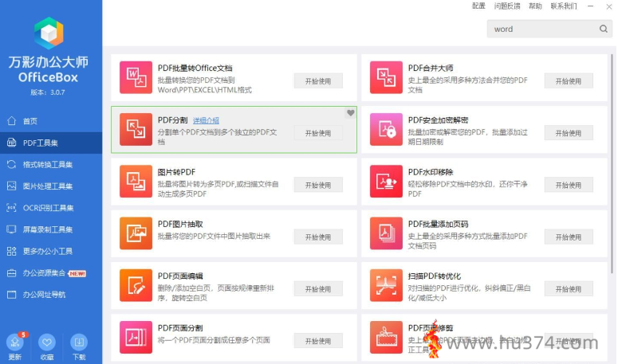The image size is (618, 364).
Task: Open 办公资源集合 in the sidebar
Action: click(x=51, y=272)
